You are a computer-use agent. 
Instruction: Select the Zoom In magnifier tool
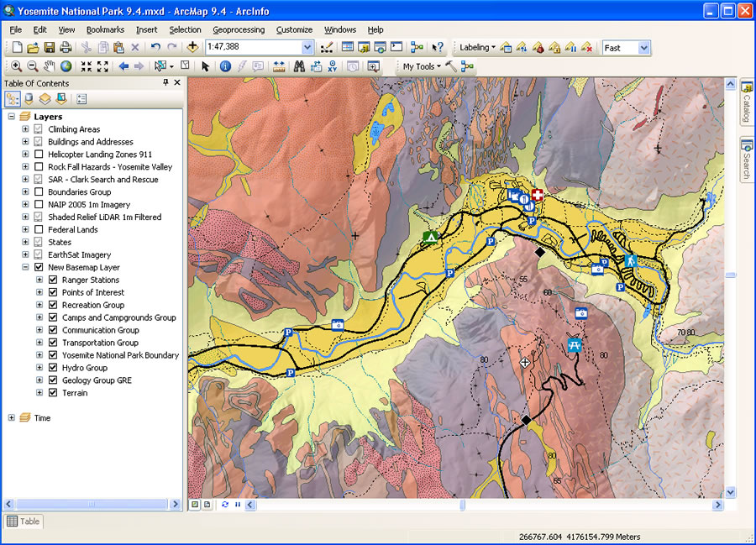pyautogui.click(x=16, y=66)
